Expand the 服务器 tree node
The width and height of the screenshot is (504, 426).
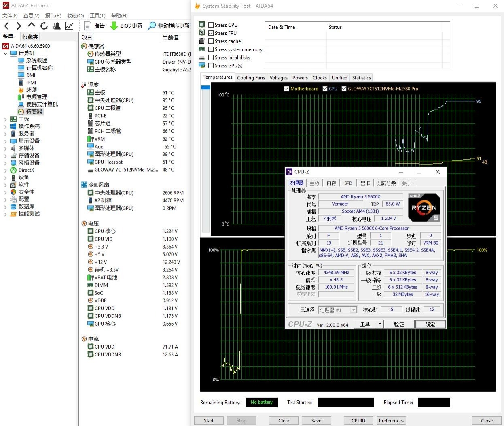(x=5, y=134)
